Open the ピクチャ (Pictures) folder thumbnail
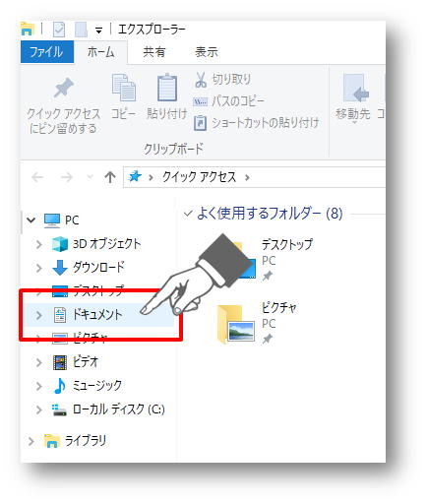 (237, 324)
